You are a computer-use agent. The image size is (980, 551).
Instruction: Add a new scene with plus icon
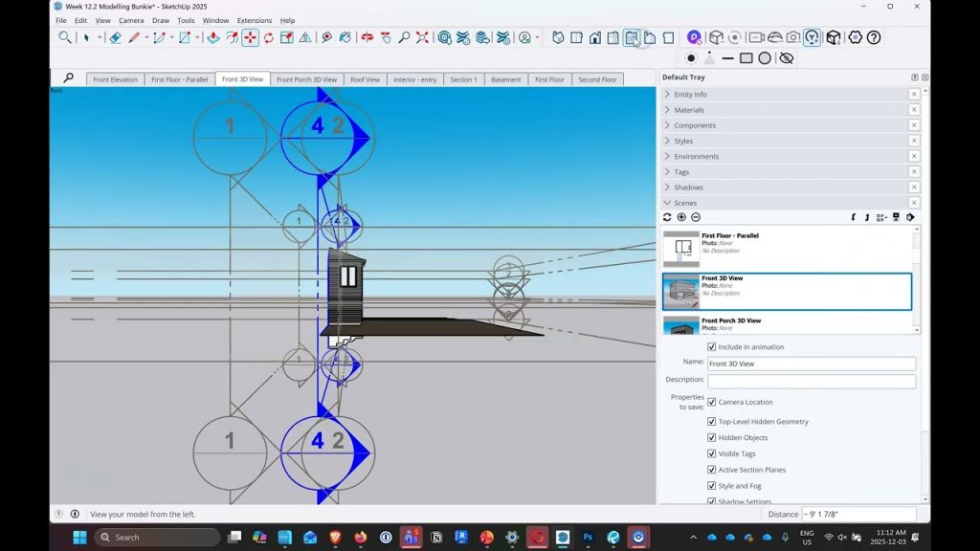coord(681,217)
